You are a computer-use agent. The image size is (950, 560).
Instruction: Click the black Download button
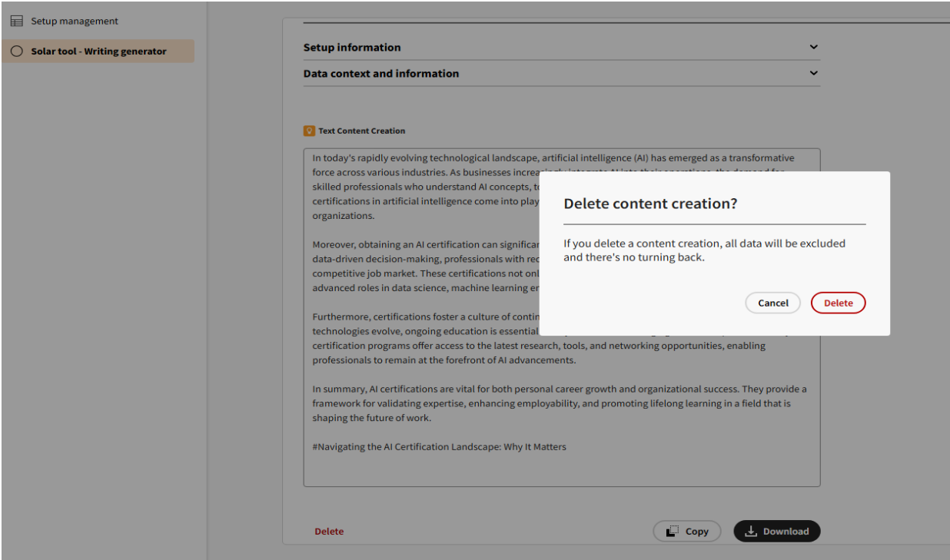pyautogui.click(x=776, y=531)
